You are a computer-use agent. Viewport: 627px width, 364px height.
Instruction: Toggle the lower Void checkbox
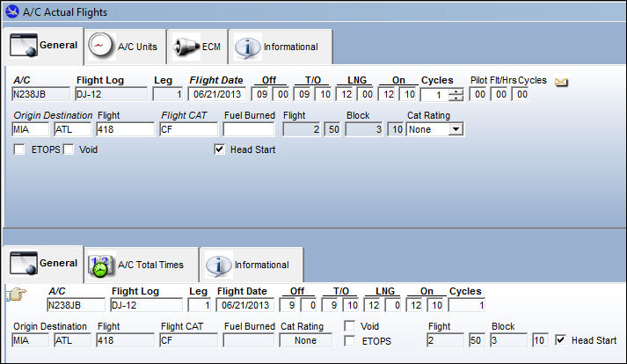click(349, 325)
